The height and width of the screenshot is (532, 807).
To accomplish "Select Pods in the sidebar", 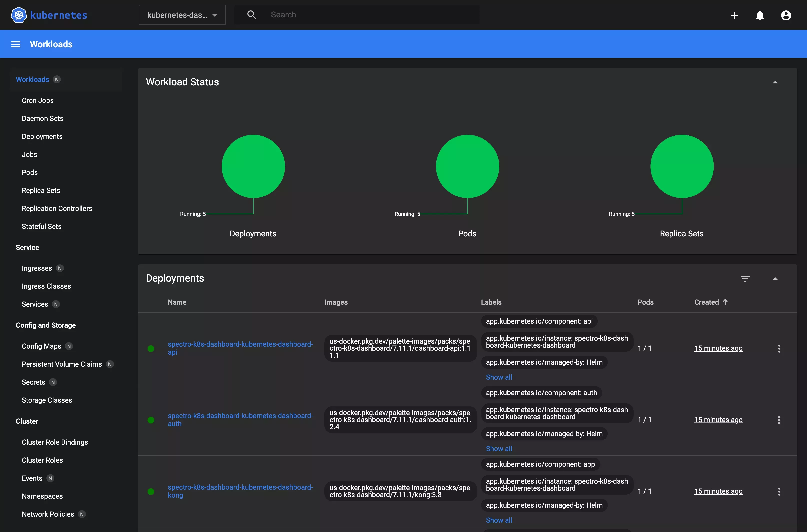I will 29,172.
